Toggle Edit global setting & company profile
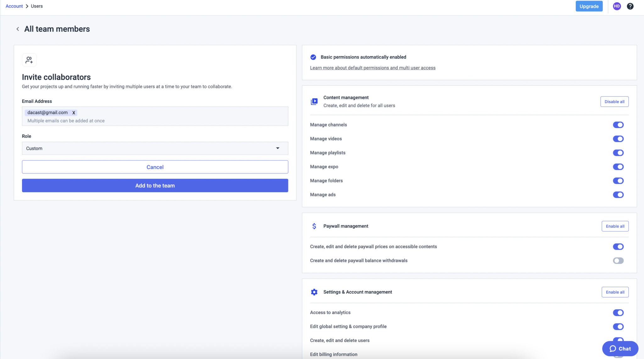644x359 pixels. 618,327
